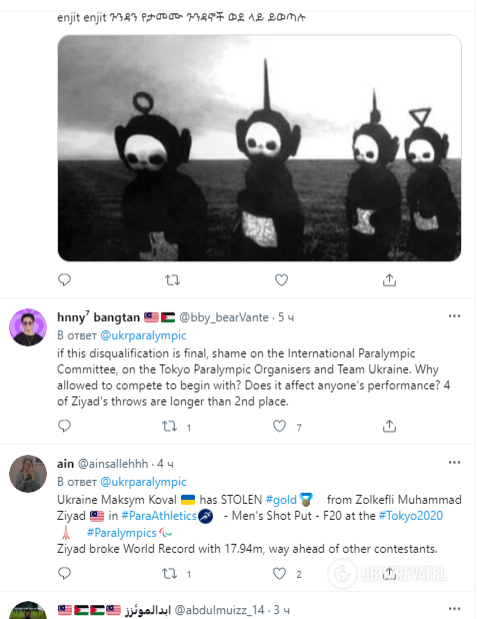Reply to hnny bangtan's disqualification tweet

64,426
